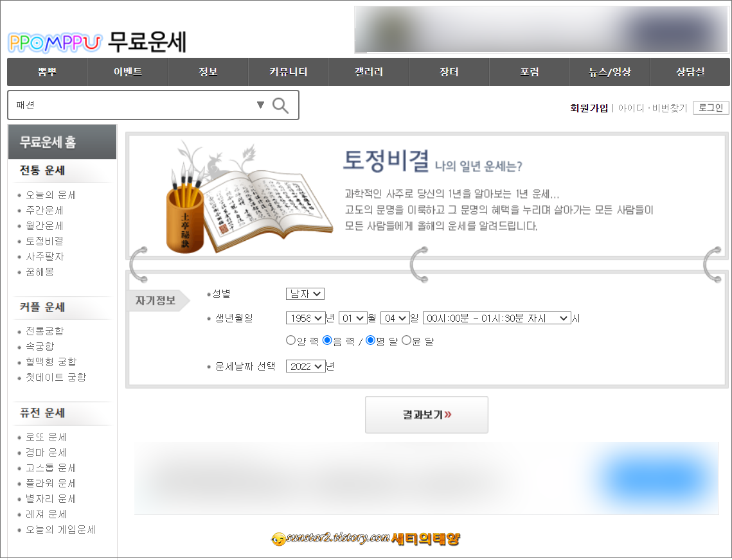Open the search category dropdown showing 패션
The image size is (732, 560).
pos(260,104)
